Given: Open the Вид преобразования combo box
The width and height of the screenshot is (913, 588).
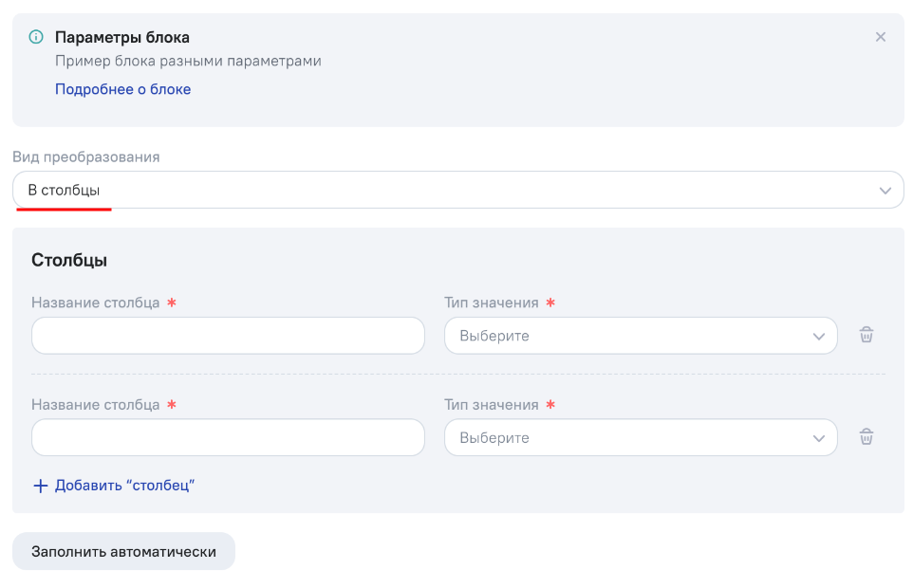Looking at the screenshot, I should click(458, 191).
